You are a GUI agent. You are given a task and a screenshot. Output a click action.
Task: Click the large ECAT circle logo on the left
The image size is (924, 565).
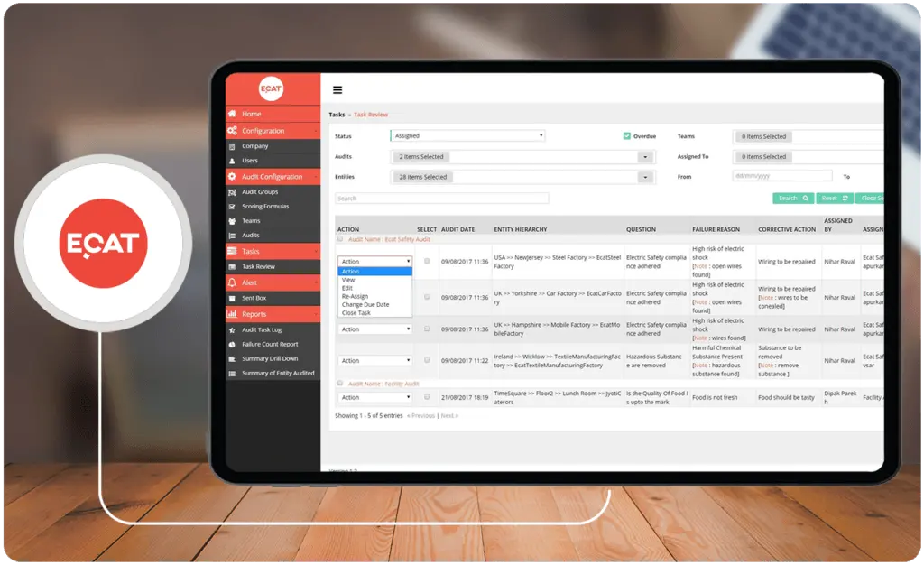[103, 244]
